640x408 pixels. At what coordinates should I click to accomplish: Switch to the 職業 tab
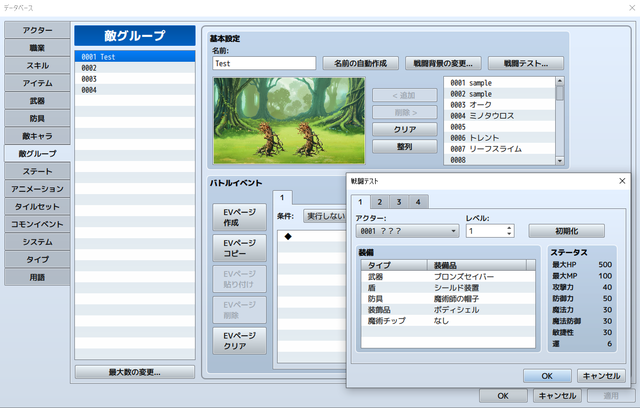pyautogui.click(x=37, y=48)
